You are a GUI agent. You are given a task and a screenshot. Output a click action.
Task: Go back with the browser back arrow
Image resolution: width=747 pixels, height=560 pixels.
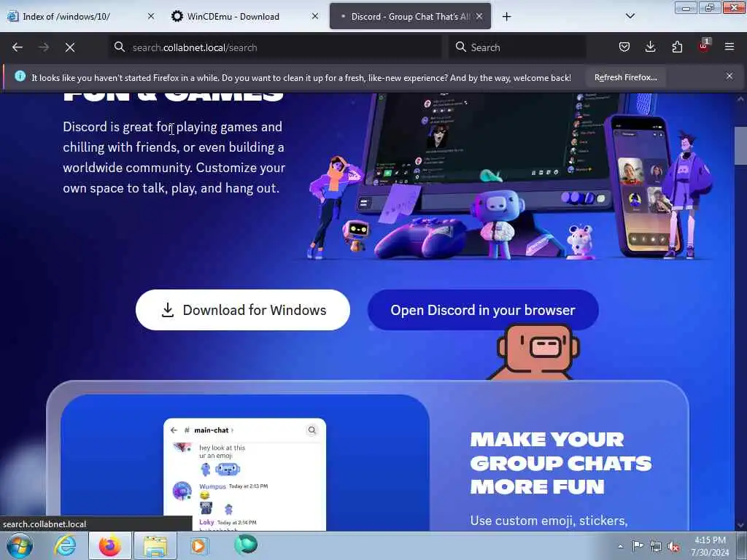click(x=18, y=47)
